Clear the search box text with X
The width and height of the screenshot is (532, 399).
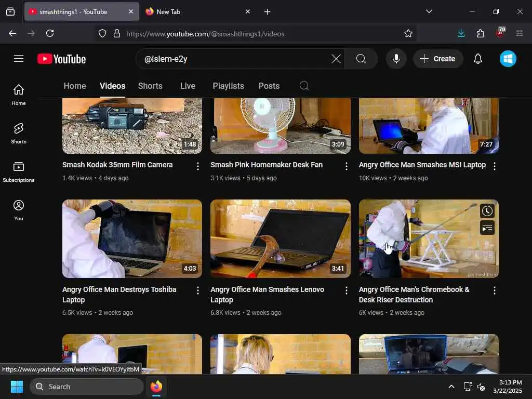tap(336, 59)
